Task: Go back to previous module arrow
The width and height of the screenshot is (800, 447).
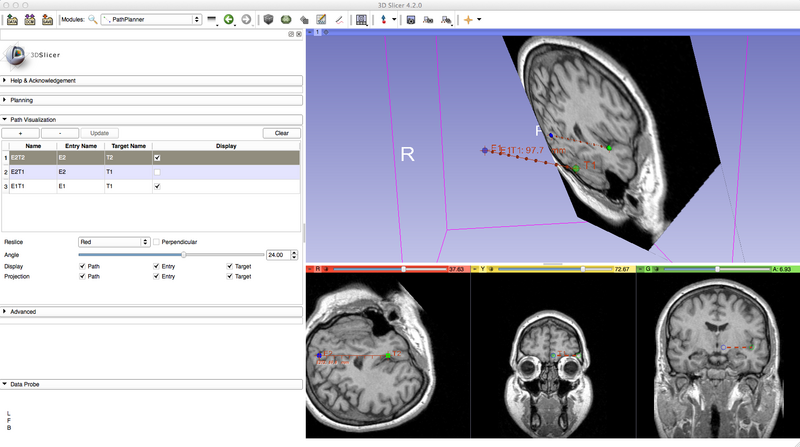Action: [229, 19]
